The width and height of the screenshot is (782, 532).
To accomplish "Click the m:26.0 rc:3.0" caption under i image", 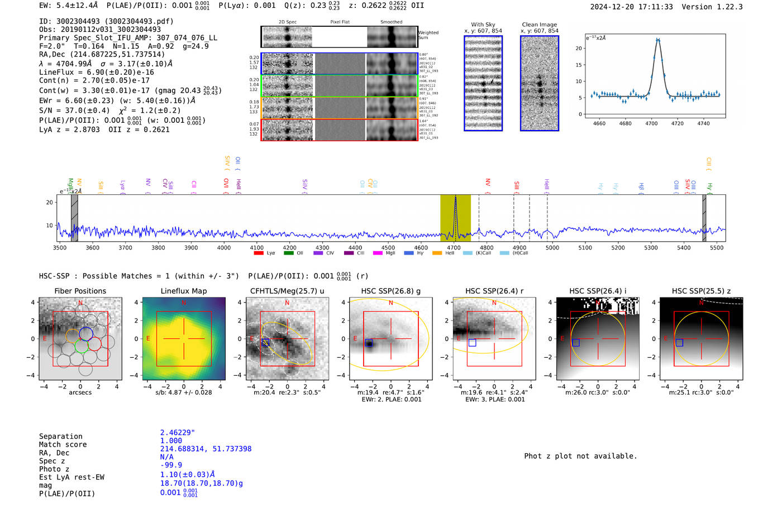I will click(x=598, y=392).
